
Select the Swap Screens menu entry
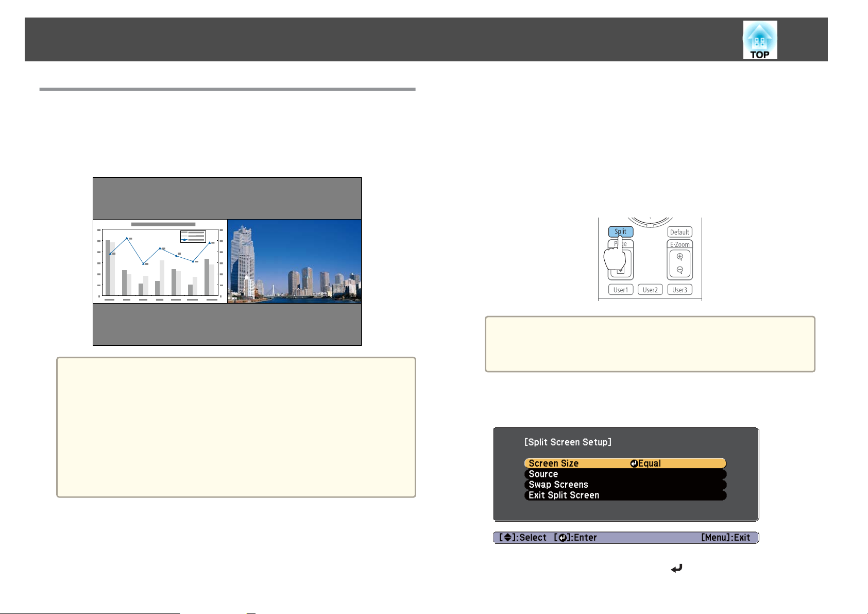pos(625,485)
